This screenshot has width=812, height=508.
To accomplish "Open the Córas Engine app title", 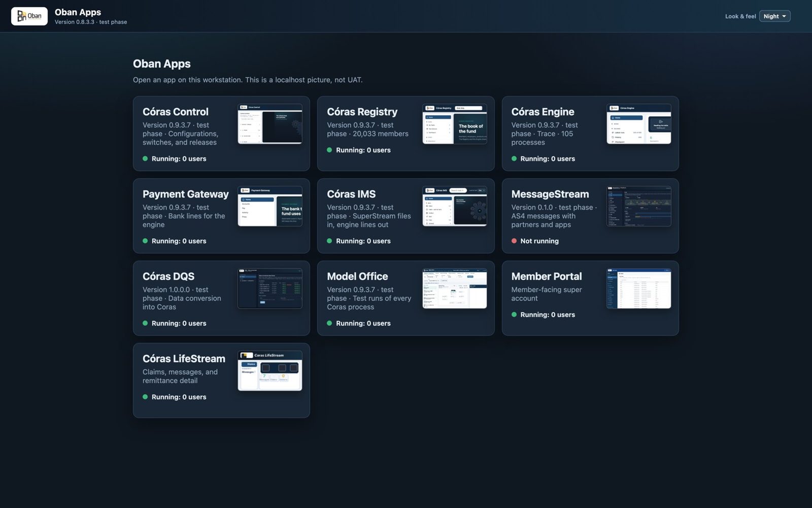I will [x=543, y=112].
